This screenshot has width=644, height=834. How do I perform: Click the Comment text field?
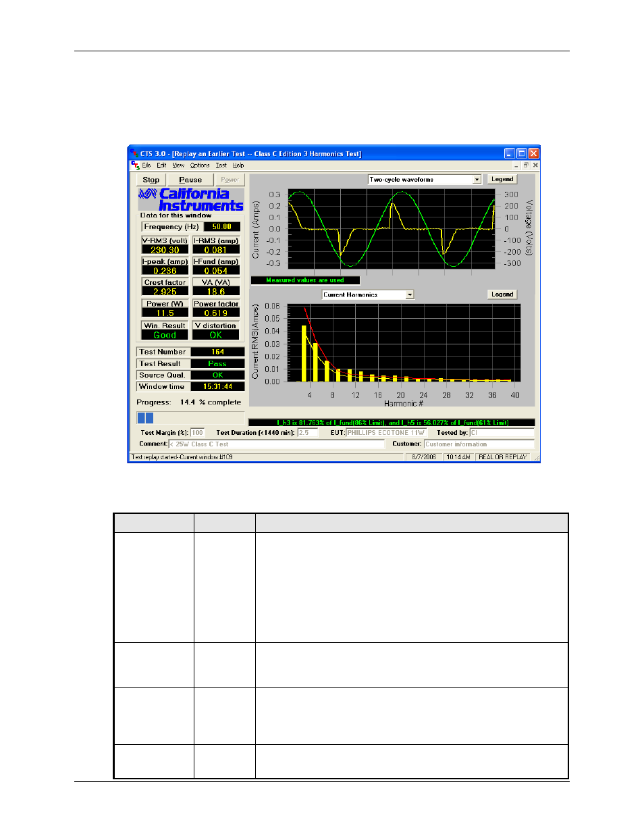(x=275, y=444)
